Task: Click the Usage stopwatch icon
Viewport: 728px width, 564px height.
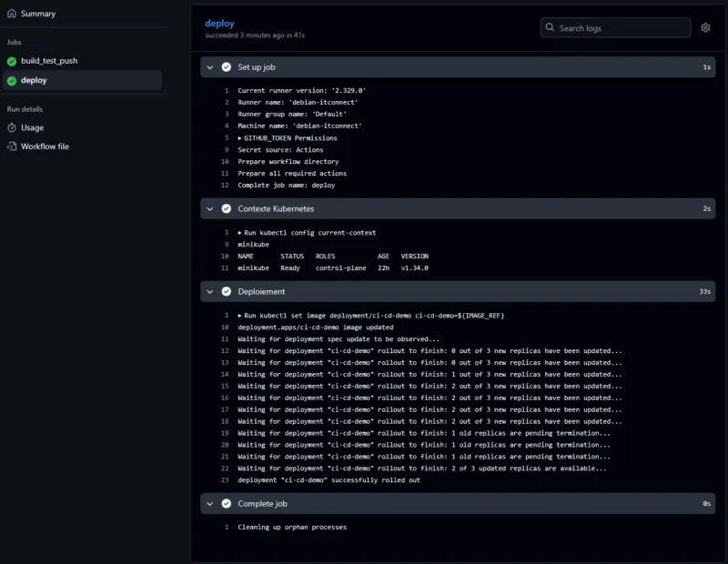Action: pyautogui.click(x=12, y=128)
